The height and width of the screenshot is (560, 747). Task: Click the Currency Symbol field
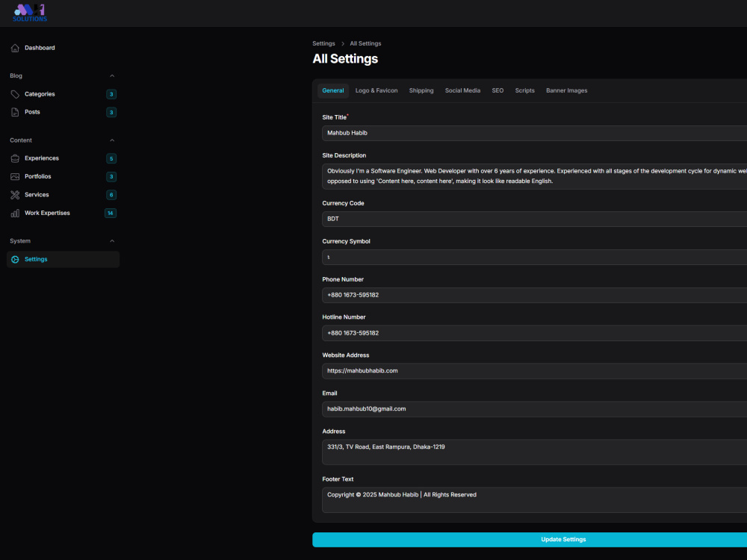pyautogui.click(x=535, y=257)
